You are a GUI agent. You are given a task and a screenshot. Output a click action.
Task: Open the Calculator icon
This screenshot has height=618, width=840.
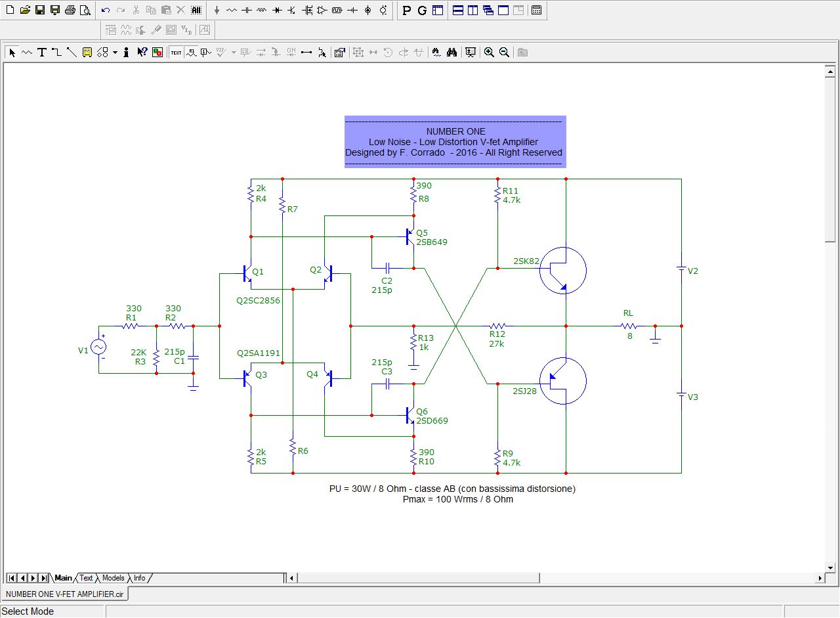click(536, 11)
